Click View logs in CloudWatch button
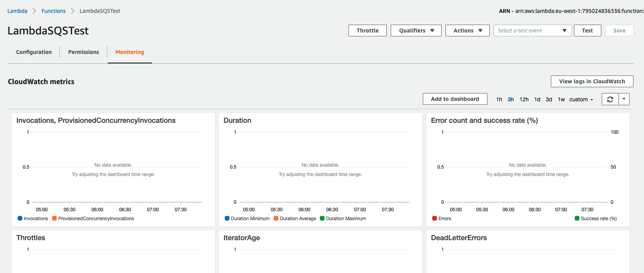Image resolution: width=644 pixels, height=273 pixels. point(592,81)
